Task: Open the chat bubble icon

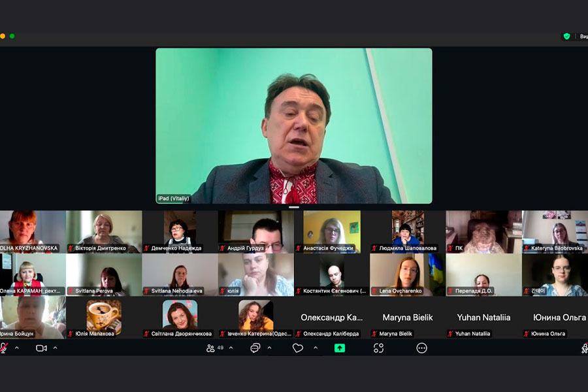Action: click(x=255, y=348)
